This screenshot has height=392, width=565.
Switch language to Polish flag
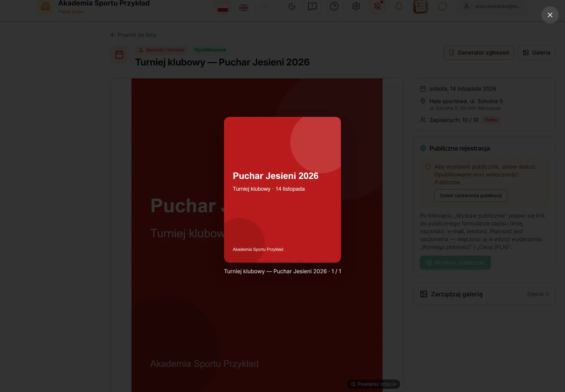(223, 7)
